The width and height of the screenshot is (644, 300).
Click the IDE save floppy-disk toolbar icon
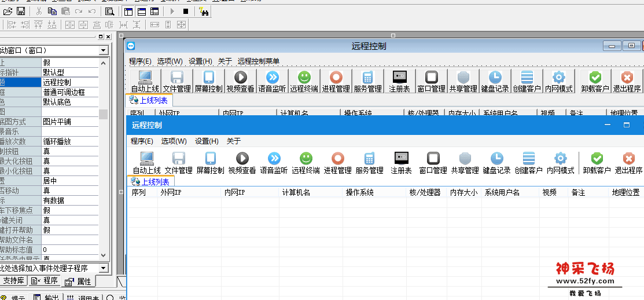tap(20, 11)
